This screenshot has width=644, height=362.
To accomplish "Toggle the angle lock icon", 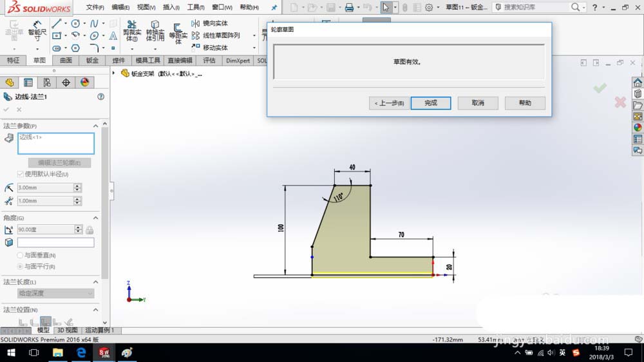I will click(90, 230).
